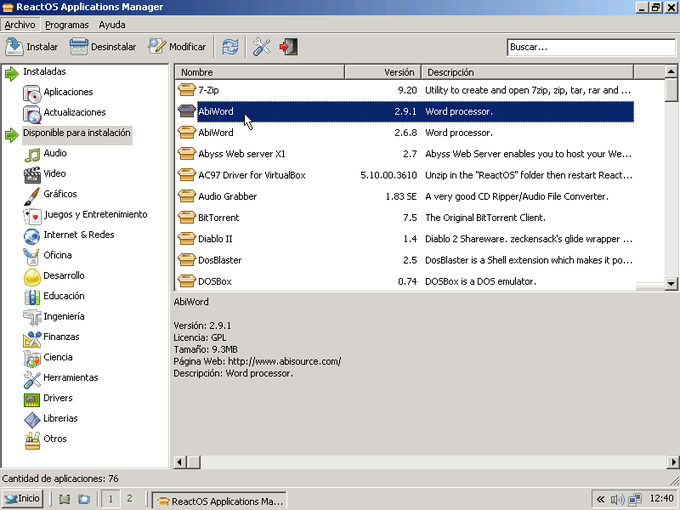Select the DosBlaster row
This screenshot has width=680, height=510.
coord(405,260)
